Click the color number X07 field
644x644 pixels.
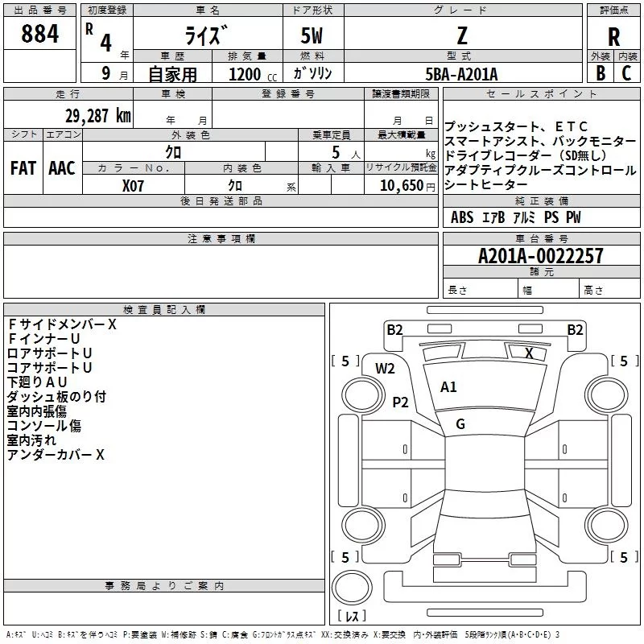click(x=134, y=184)
